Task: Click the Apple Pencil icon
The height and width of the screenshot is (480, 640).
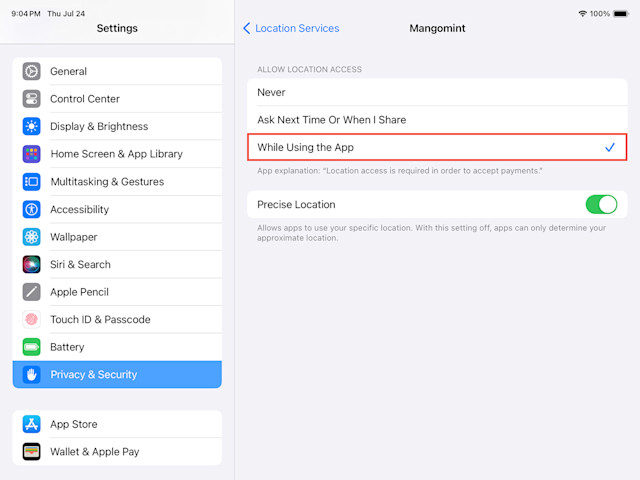Action: click(x=31, y=292)
